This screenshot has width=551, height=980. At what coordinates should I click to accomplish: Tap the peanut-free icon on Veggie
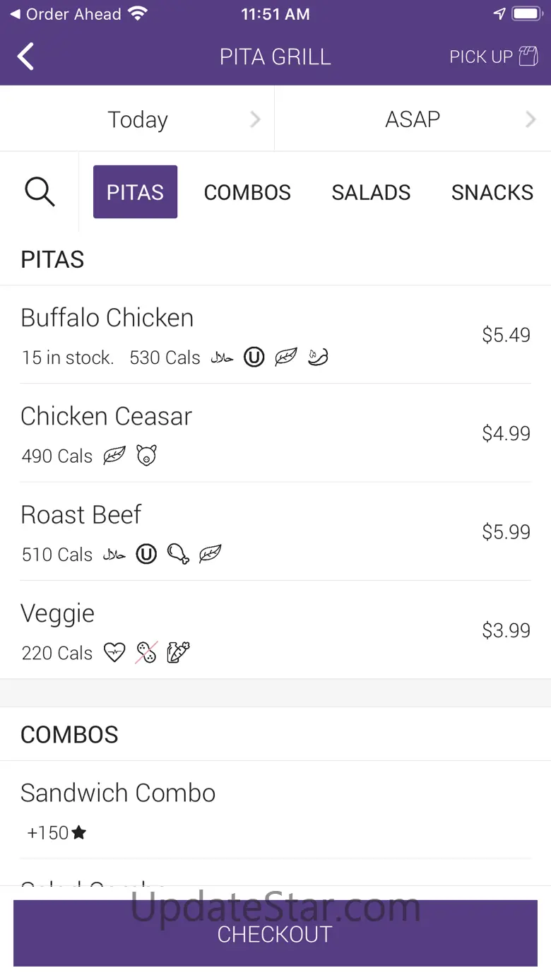(146, 652)
